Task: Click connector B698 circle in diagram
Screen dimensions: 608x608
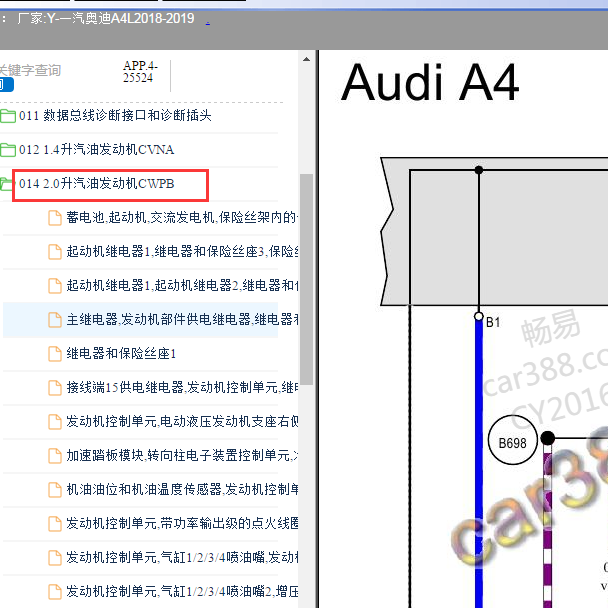Action: click(512, 440)
